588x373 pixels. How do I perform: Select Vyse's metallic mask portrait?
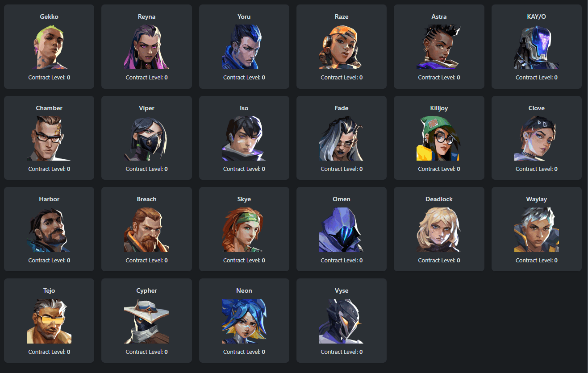click(x=342, y=321)
